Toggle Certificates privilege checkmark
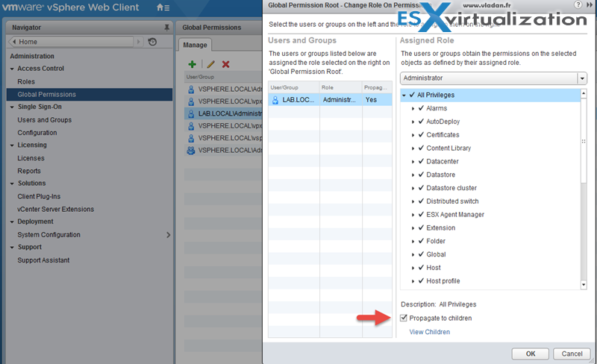The width and height of the screenshot is (597, 364). [421, 135]
